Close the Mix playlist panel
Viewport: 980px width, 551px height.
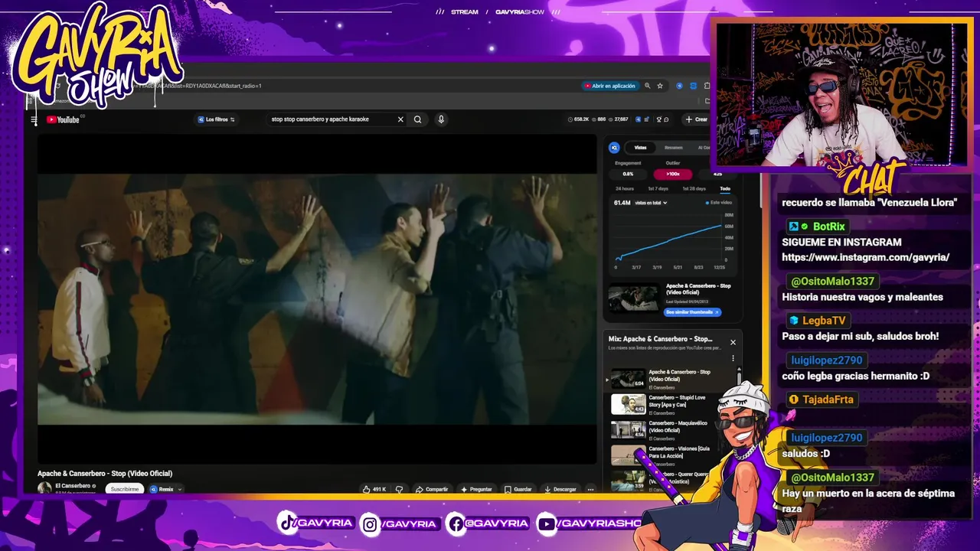pyautogui.click(x=733, y=342)
